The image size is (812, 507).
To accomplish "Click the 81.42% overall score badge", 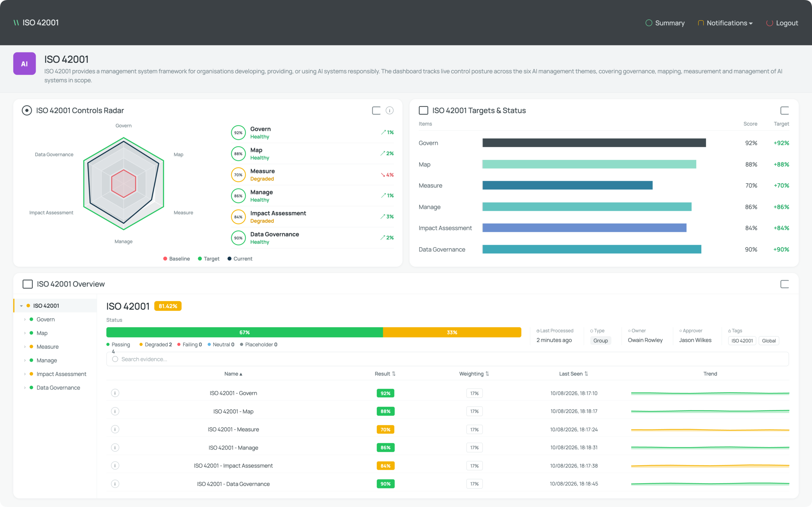I will click(x=168, y=306).
